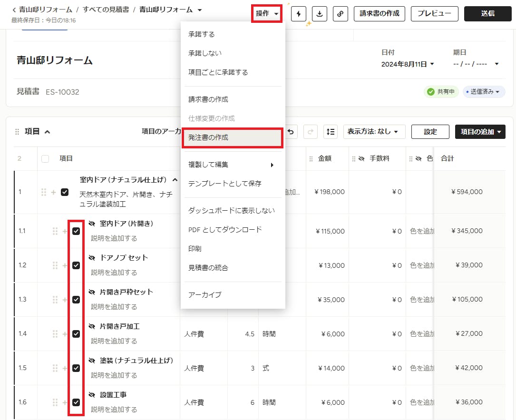
Task: Click the drag handle beside 項目 section header
Action: (17, 132)
